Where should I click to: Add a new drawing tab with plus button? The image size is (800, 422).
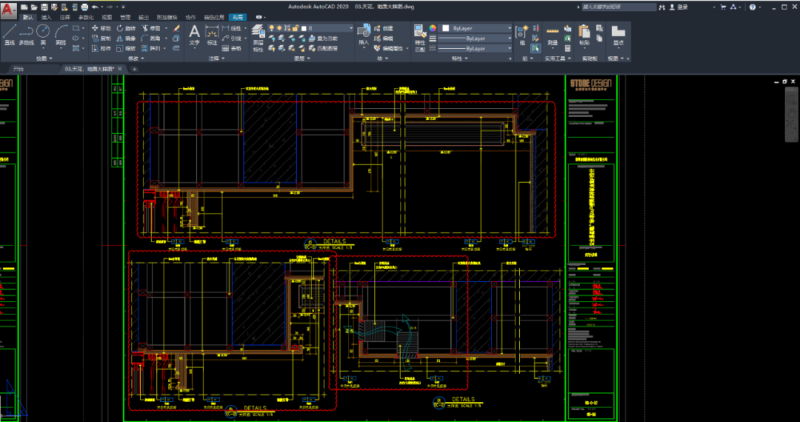[134, 70]
